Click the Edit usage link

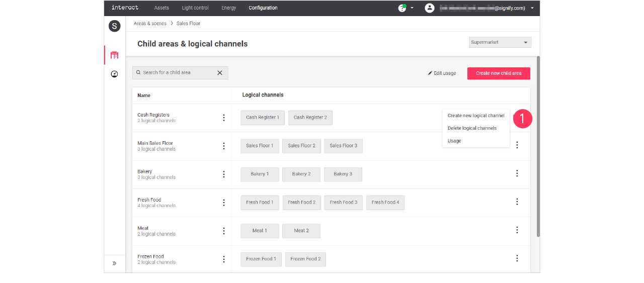tap(442, 73)
